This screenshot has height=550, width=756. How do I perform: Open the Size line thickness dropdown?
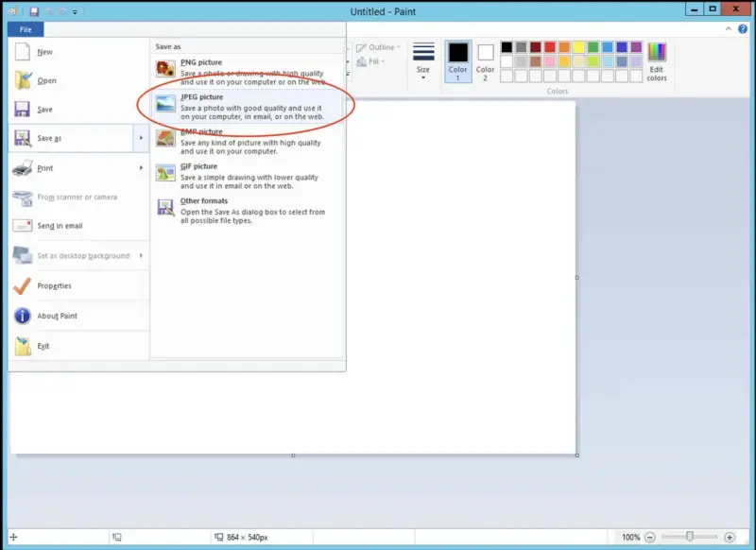coord(423,60)
